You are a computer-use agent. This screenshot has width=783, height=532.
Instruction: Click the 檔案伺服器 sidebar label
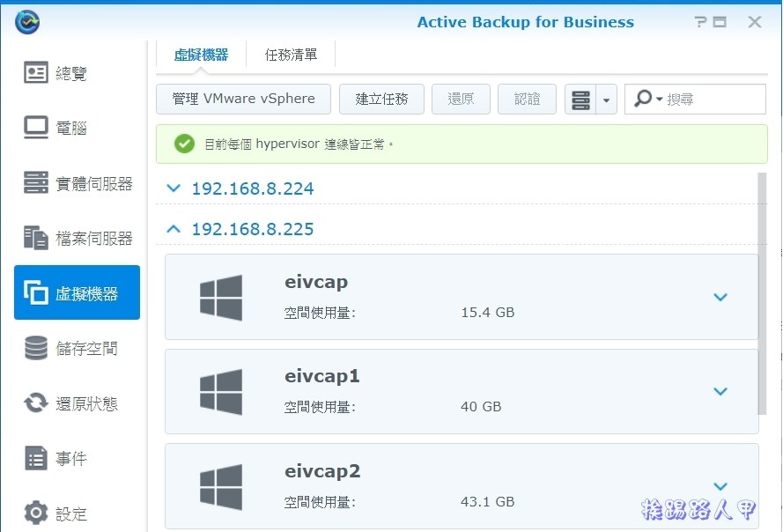tap(94, 239)
